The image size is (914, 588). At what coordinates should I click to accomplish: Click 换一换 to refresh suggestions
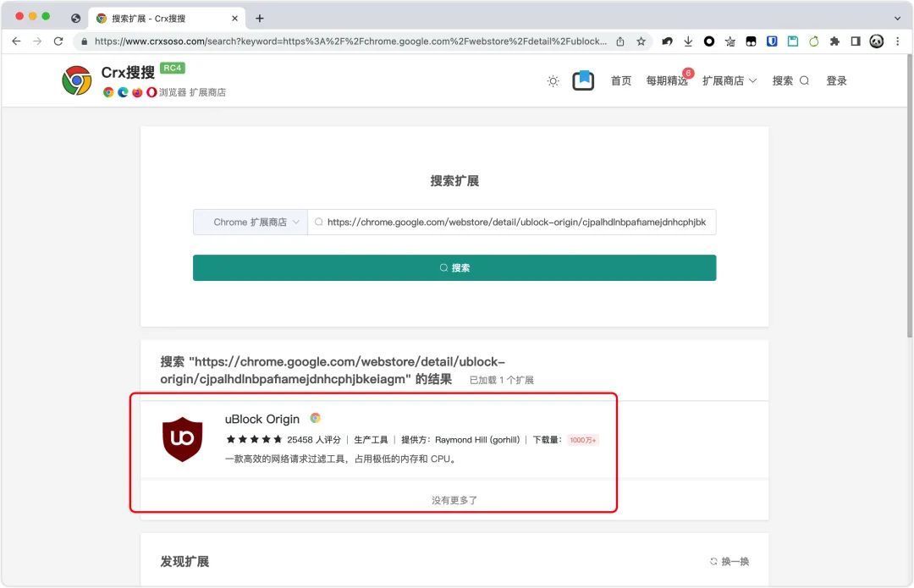(730, 561)
